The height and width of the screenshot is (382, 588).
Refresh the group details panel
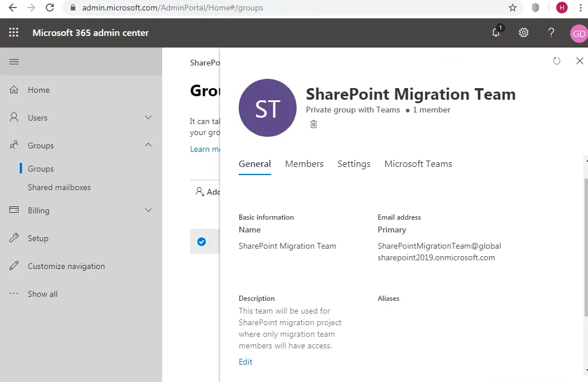557,61
